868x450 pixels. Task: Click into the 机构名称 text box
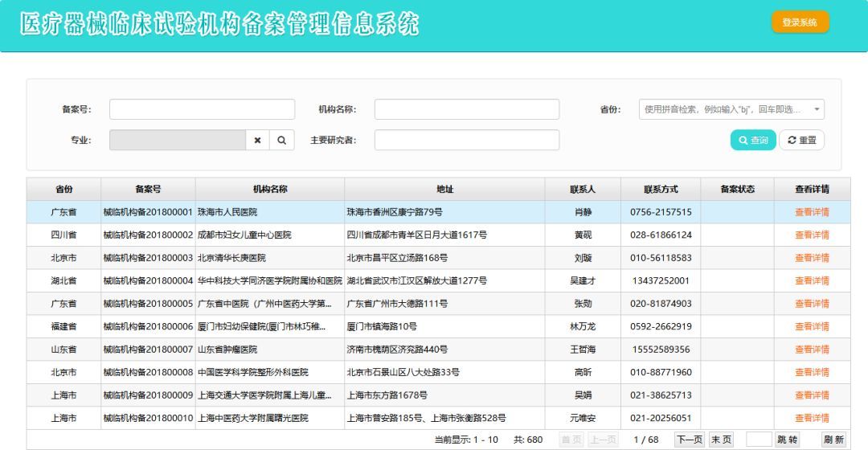(466, 109)
